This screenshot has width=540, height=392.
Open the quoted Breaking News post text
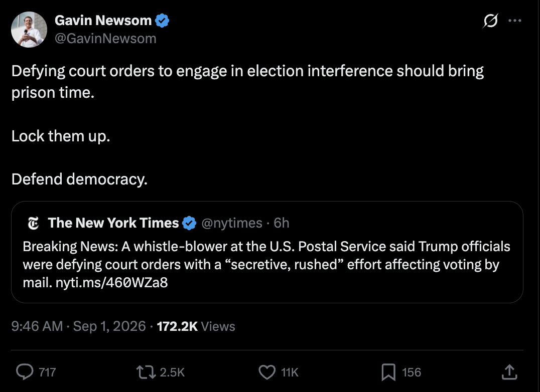pyautogui.click(x=266, y=265)
